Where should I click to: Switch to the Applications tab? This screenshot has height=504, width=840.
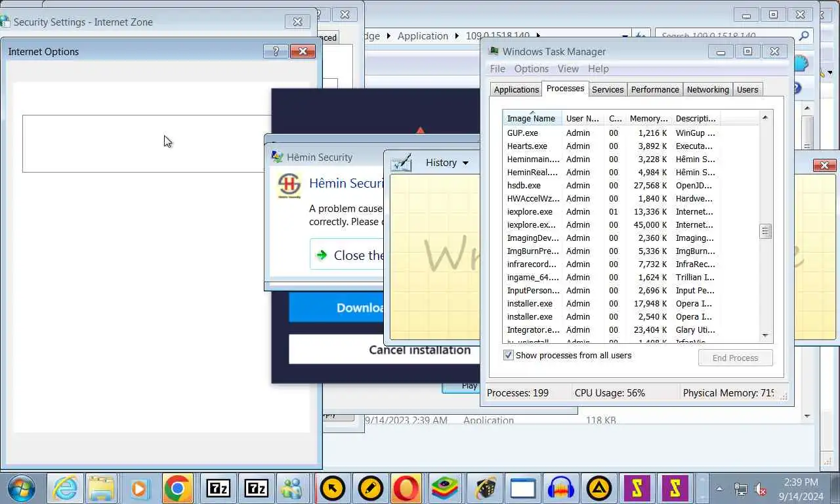(516, 90)
